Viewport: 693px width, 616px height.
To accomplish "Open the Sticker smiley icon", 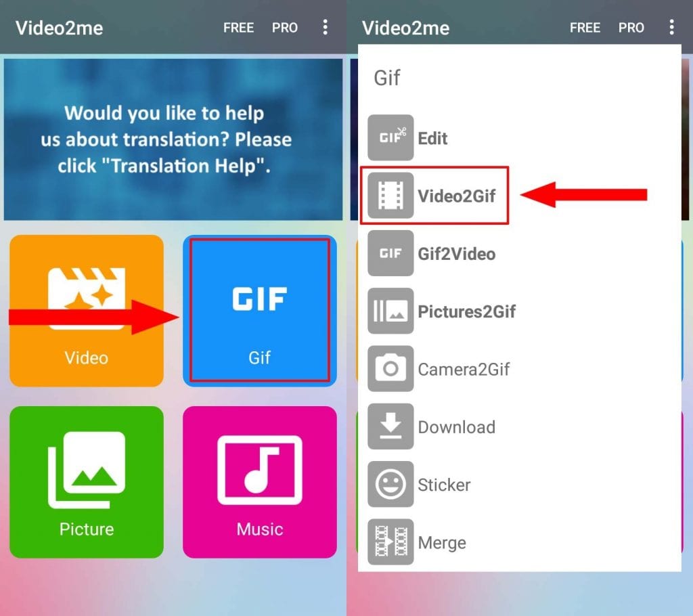I will click(x=390, y=484).
